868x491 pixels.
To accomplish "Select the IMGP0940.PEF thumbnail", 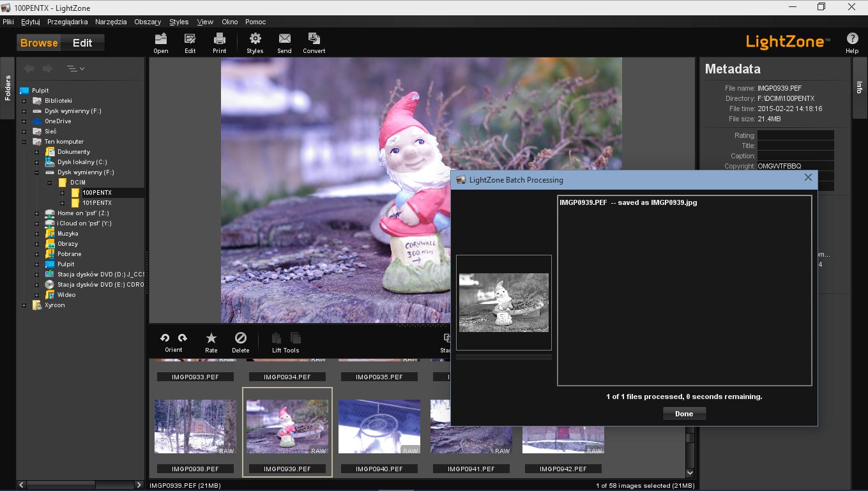I will pos(379,425).
